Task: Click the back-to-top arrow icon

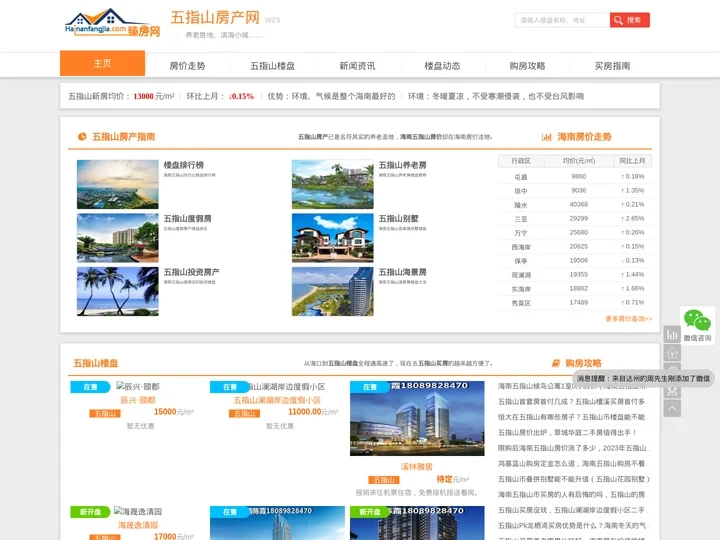Action: click(x=672, y=408)
